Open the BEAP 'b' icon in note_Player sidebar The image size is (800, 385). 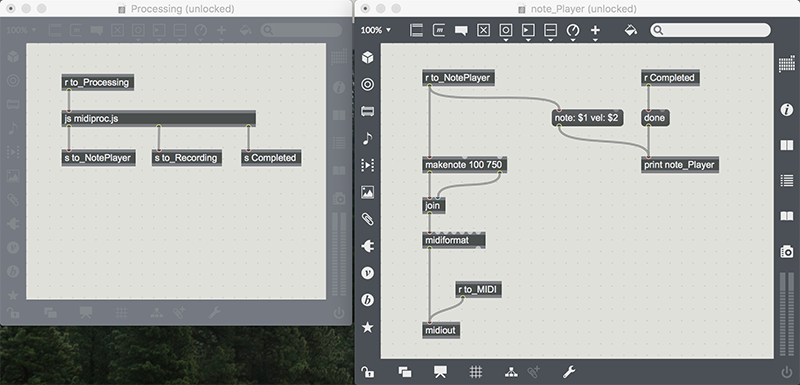[367, 300]
